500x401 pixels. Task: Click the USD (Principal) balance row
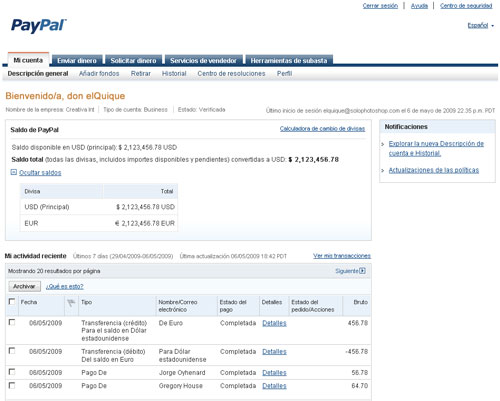pos(99,207)
